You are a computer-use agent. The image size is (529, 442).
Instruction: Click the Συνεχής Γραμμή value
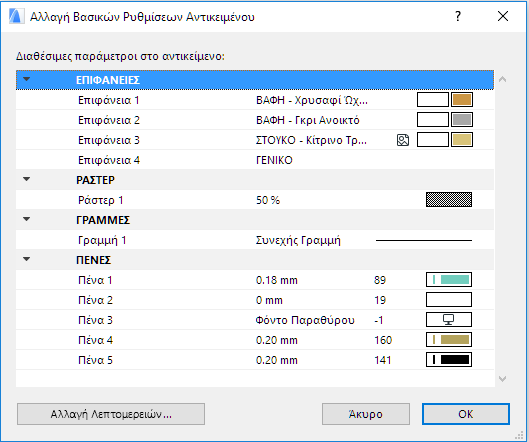[x=298, y=241]
